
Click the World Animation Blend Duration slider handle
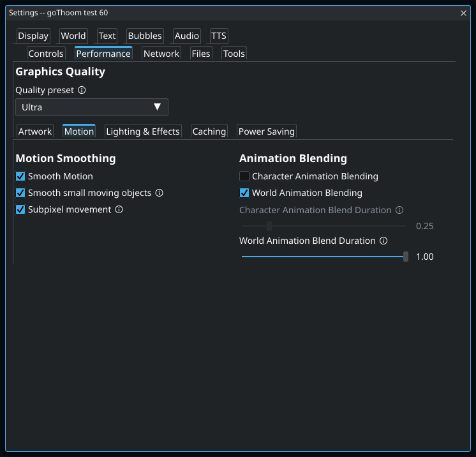coord(406,257)
